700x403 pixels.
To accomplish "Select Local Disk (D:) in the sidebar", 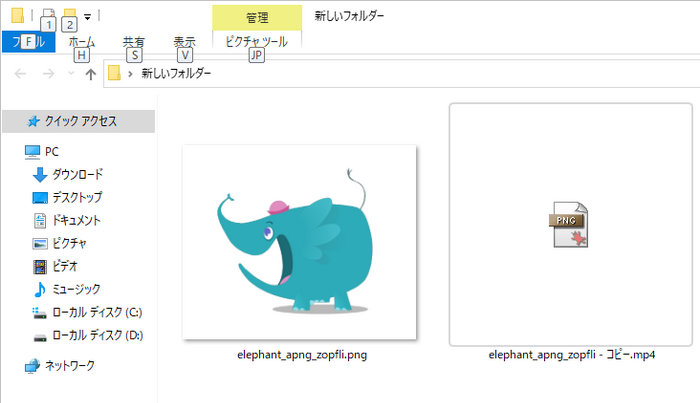I will (x=96, y=335).
